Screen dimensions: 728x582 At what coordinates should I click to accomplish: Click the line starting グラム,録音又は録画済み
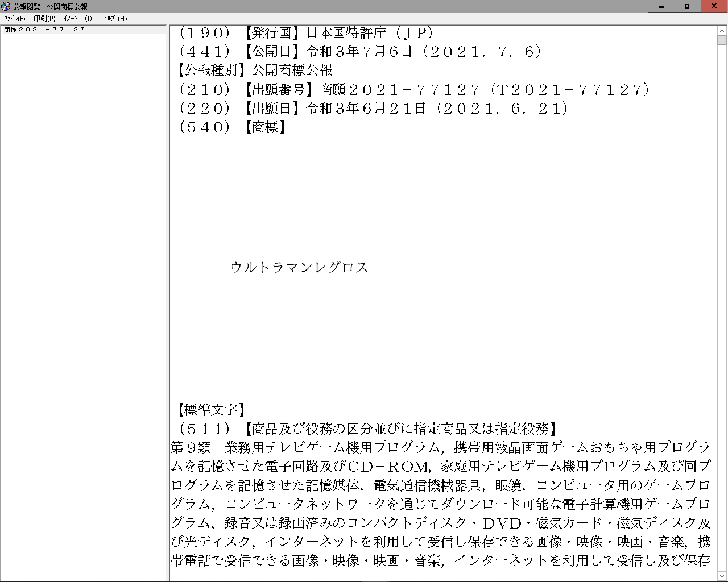(x=441, y=522)
